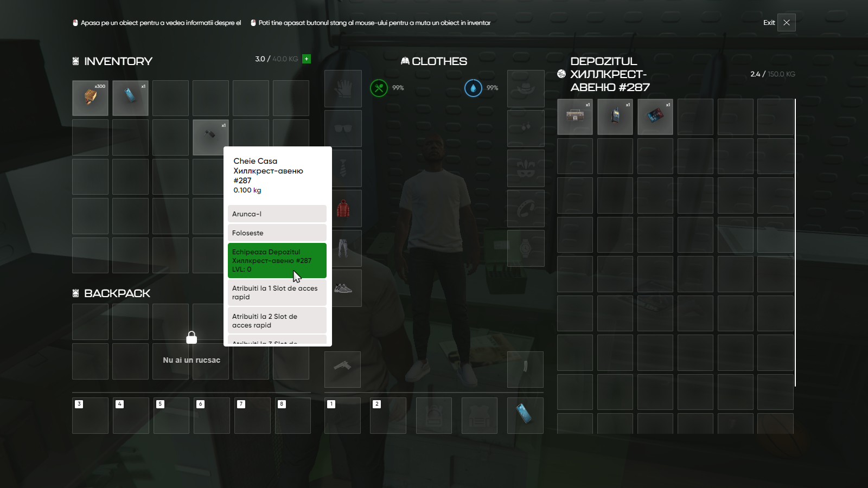Select the red puffer jacket slot
The width and height of the screenshot is (868, 488).
point(343,208)
